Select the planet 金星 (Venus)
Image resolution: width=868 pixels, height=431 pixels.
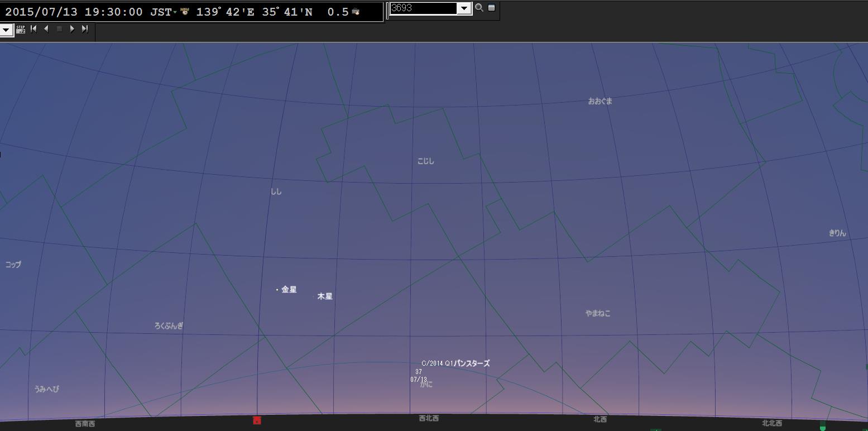tap(289, 289)
